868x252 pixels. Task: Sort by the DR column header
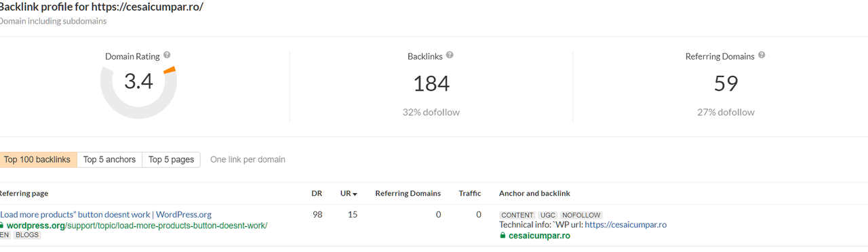pyautogui.click(x=317, y=193)
